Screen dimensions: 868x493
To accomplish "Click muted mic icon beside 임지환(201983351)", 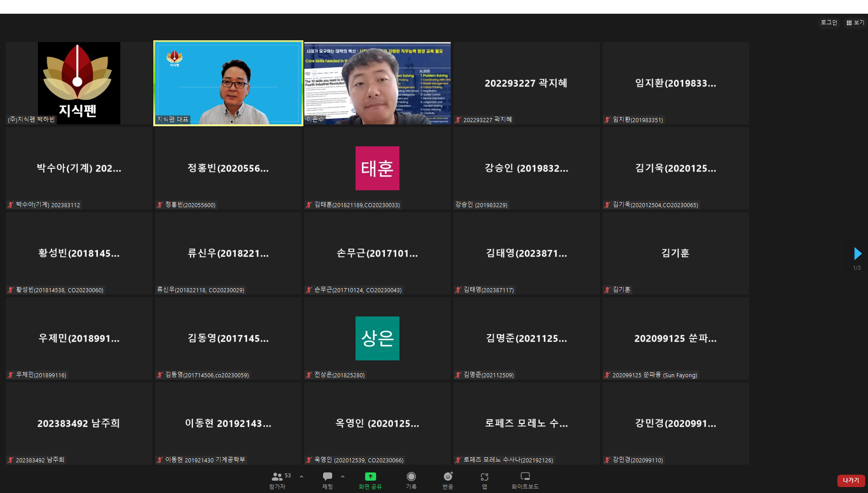I will 607,120.
